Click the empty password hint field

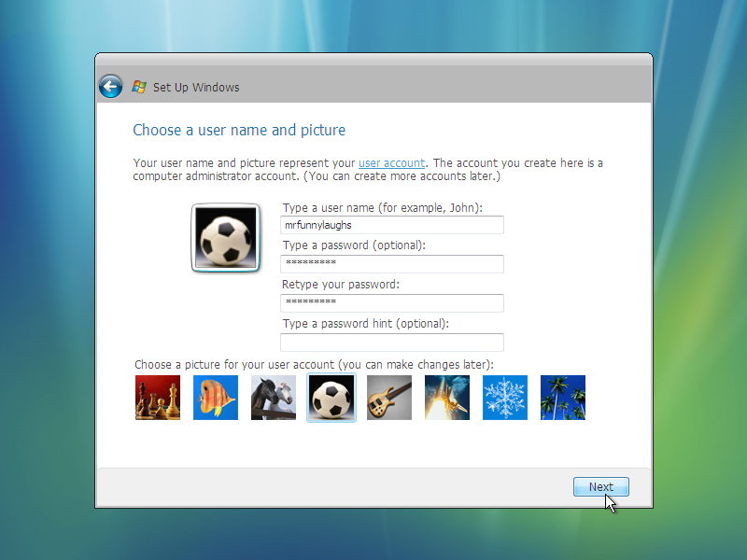pos(392,342)
